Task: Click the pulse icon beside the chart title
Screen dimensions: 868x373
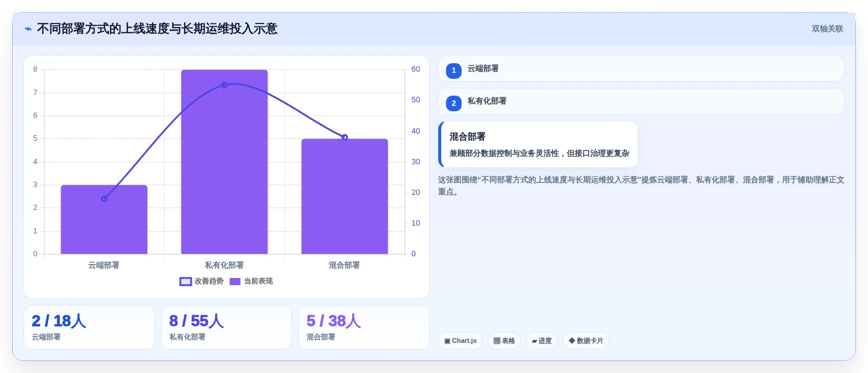Action: [28, 29]
